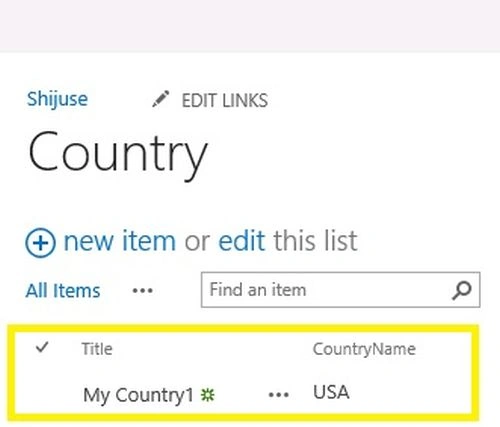This screenshot has width=500, height=427.
Task: Open the Shijuse site link
Action: (x=57, y=99)
